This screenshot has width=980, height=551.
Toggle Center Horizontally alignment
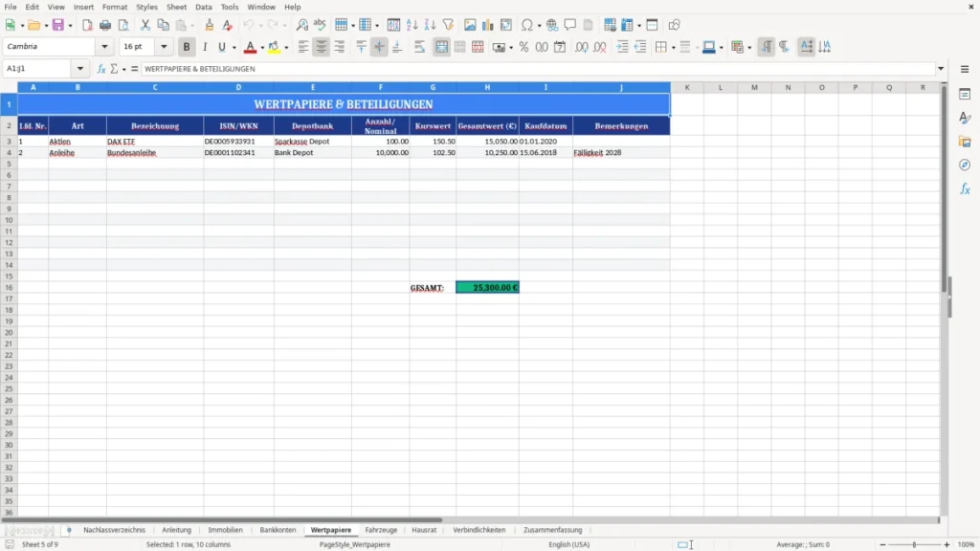coord(322,47)
